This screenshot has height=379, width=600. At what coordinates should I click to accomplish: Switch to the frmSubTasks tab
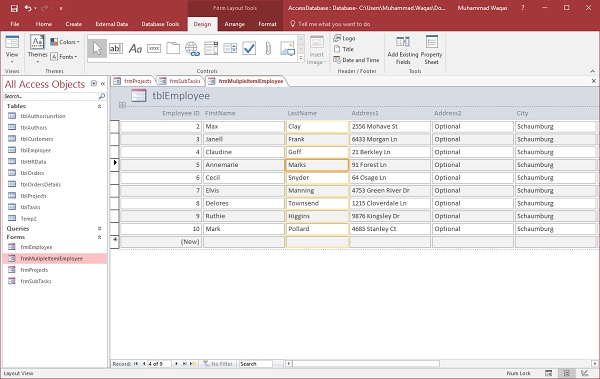pyautogui.click(x=180, y=81)
